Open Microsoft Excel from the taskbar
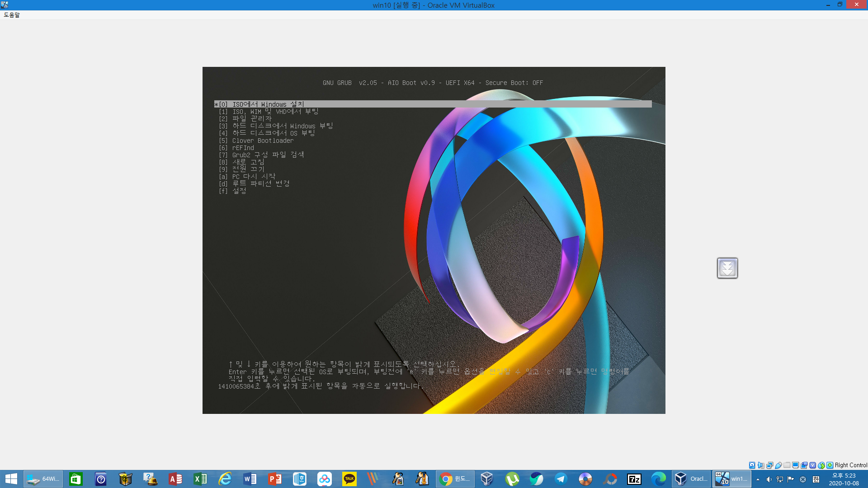The width and height of the screenshot is (868, 488). pyautogui.click(x=200, y=479)
